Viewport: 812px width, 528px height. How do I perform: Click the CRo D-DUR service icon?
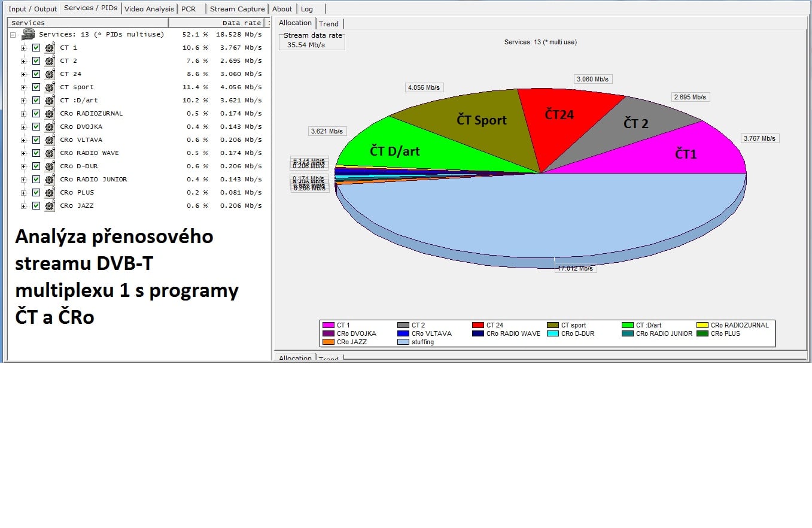pyautogui.click(x=49, y=166)
